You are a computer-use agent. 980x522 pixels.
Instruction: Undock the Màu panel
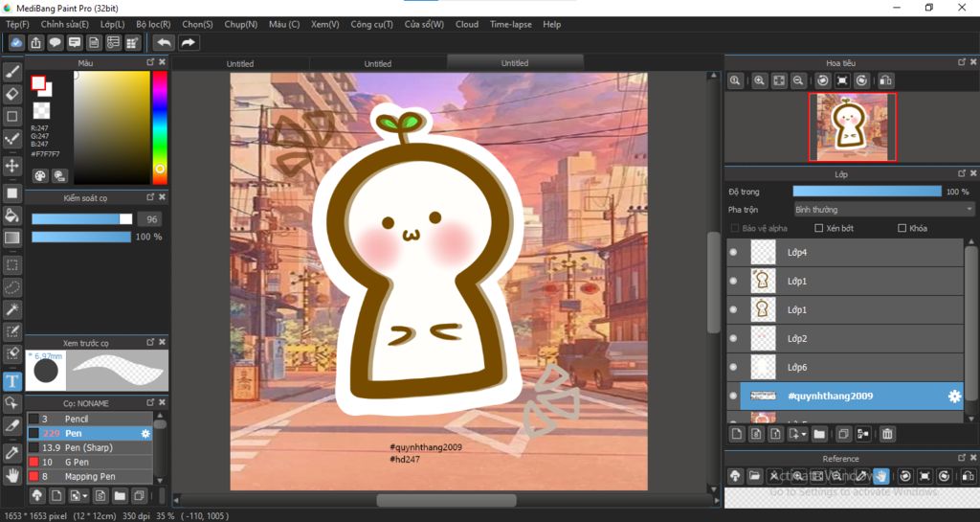point(150,62)
